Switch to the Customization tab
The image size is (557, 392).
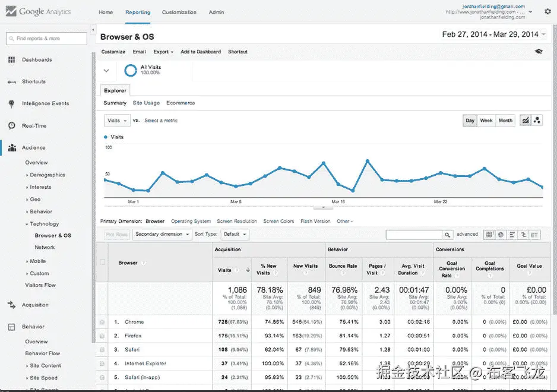[179, 12]
